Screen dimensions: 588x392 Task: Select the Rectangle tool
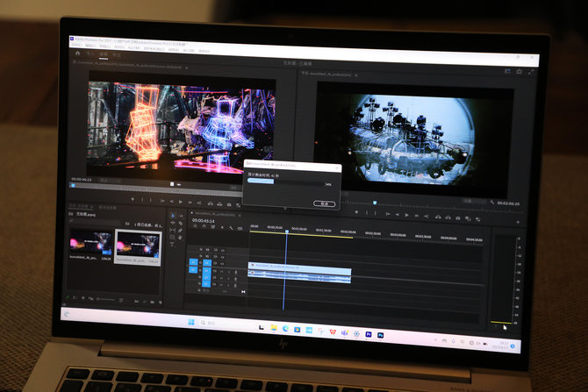click(172, 238)
